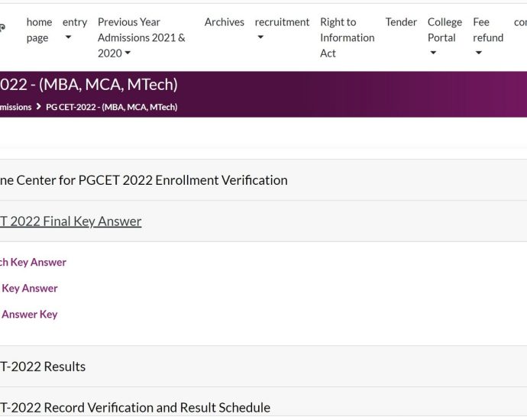Open the Answer Key link
Screen dimensions: 527x420
[x=30, y=314]
